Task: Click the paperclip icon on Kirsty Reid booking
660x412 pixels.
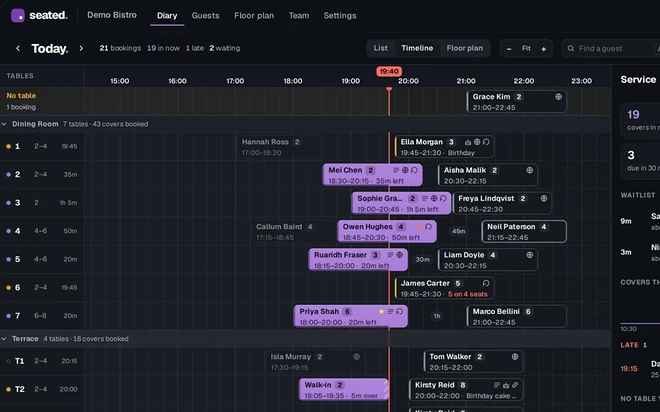Action: click(515, 385)
